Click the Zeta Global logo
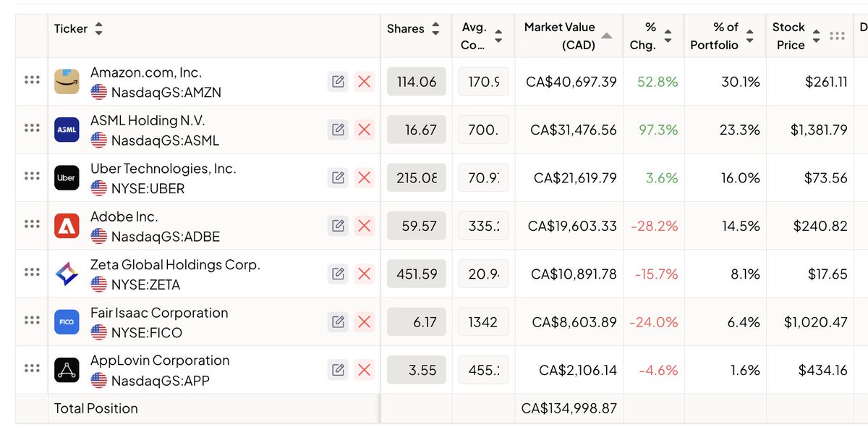 click(x=67, y=274)
